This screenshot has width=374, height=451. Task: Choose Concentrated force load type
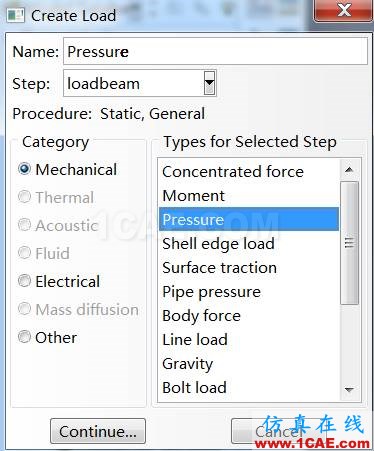(249, 172)
